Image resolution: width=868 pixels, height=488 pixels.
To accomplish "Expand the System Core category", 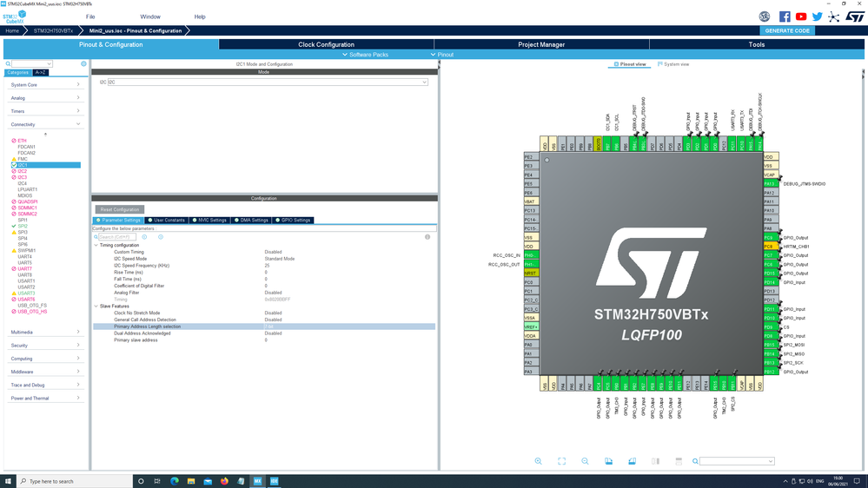I will [x=44, y=84].
